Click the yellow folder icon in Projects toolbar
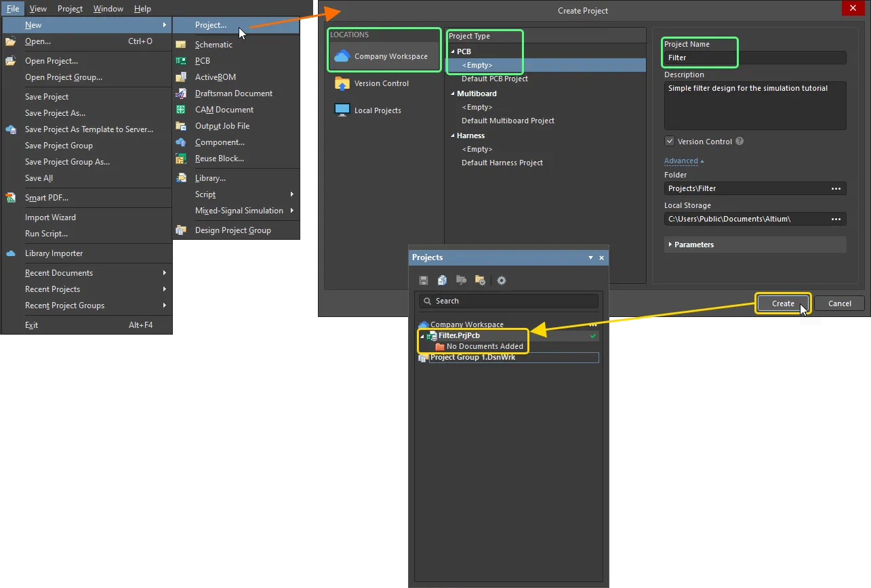 coord(480,280)
